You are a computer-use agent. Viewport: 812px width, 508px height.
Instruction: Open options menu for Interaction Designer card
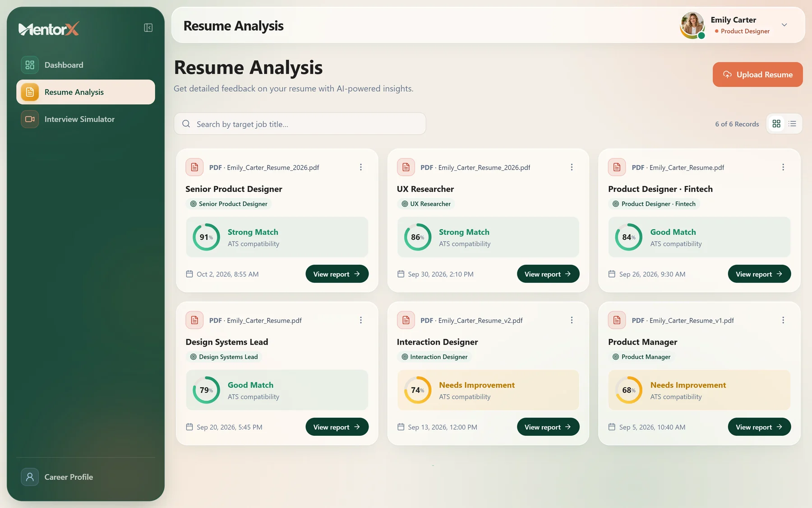(572, 320)
